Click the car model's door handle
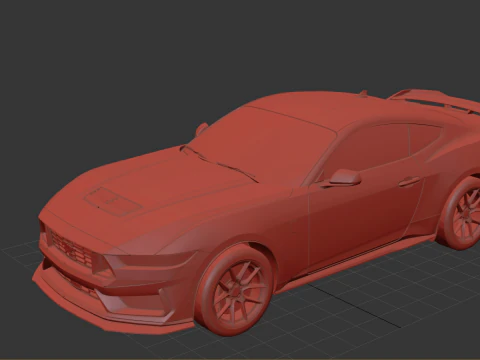Screen dimensions: 480x360 409,182
